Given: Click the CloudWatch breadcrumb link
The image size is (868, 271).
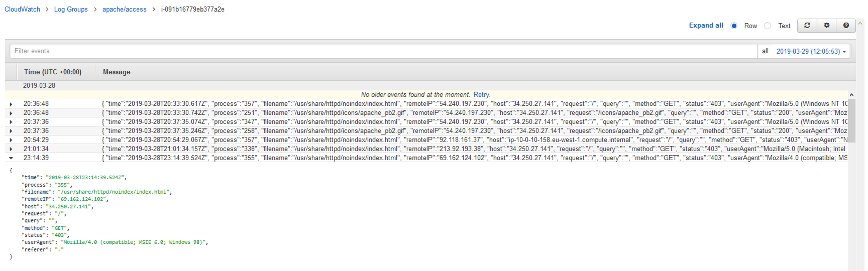Looking at the screenshot, I should point(22,10).
